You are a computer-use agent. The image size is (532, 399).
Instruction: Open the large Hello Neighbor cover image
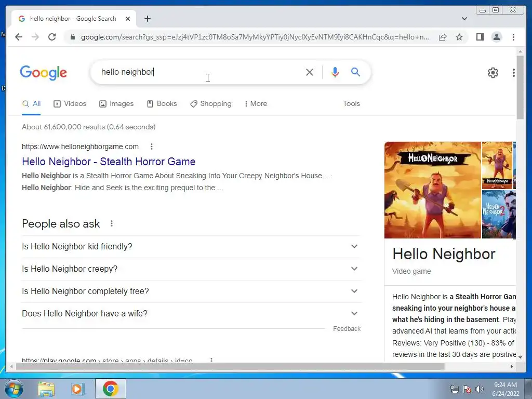pos(433,190)
